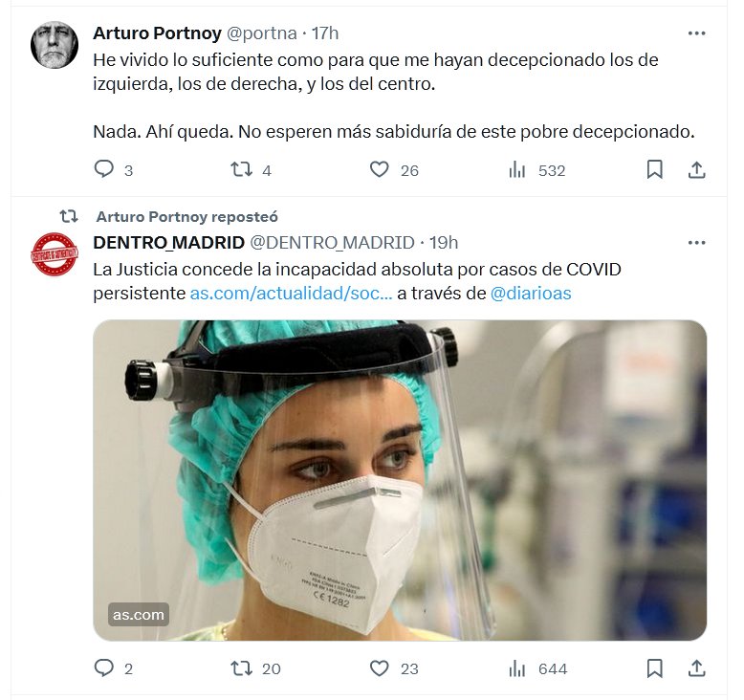Reply to the DENTRO_MADRID tweet

tap(104, 668)
